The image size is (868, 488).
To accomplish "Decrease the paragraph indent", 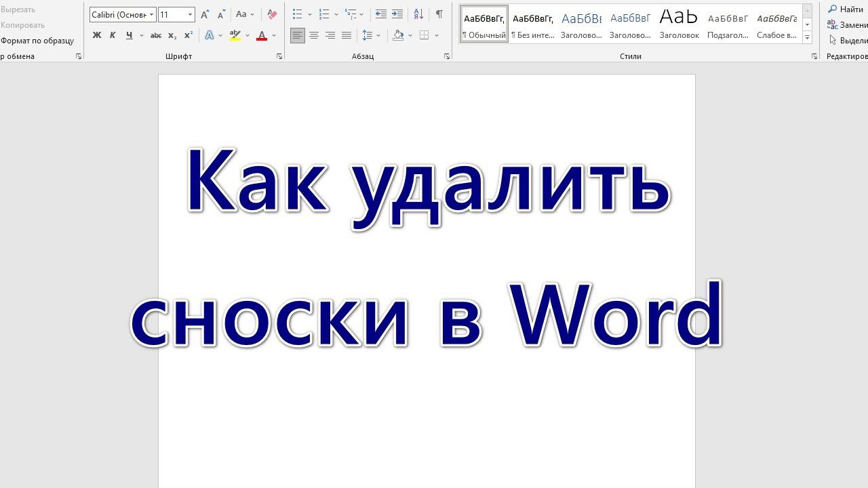I will point(381,14).
